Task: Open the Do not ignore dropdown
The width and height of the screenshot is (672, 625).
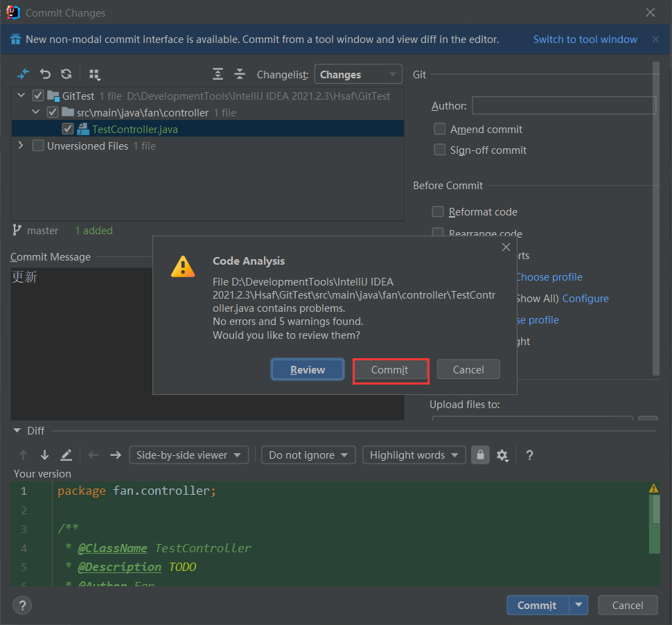Action: click(x=308, y=455)
